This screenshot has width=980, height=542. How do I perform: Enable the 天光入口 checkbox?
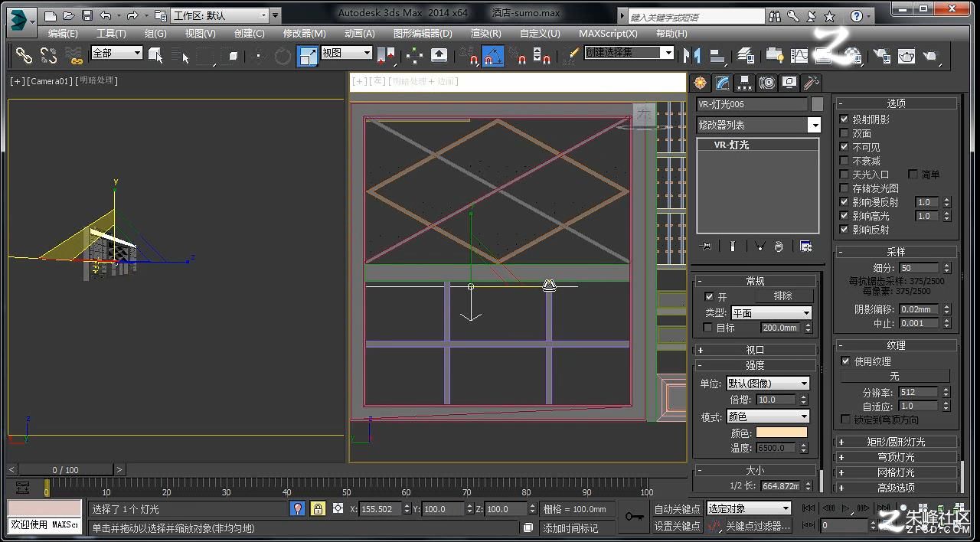tap(844, 175)
